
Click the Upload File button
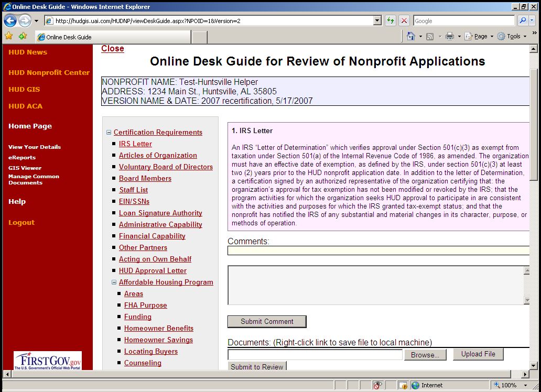click(x=478, y=354)
